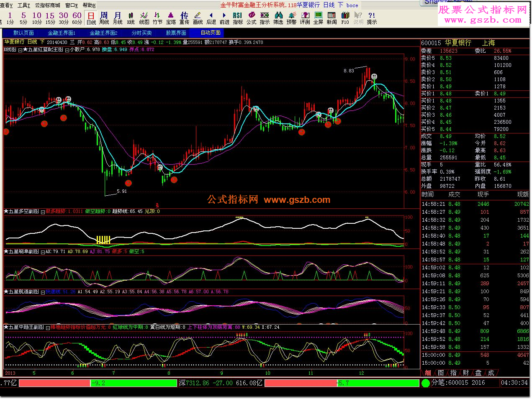Click the 后退 back arrow button
This screenshot has width=532, height=399.
click(211, 18)
